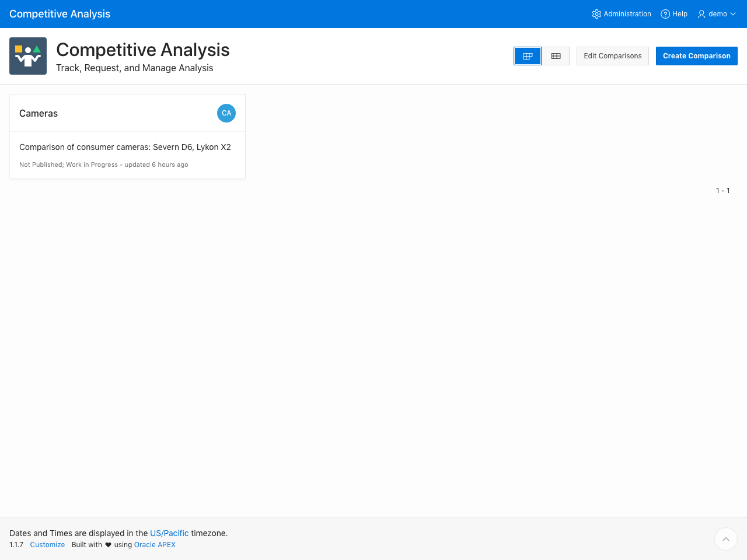Screen dimensions: 747x560
Task: Click the heart icon in the footer
Action: coord(108,545)
